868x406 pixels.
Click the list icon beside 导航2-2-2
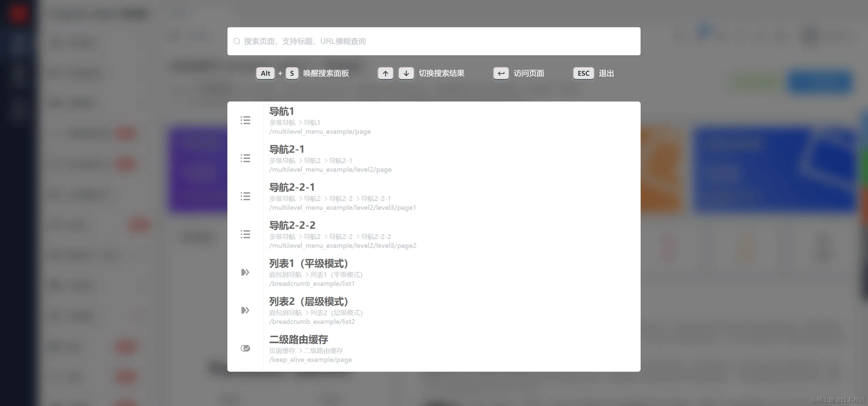[x=245, y=234]
